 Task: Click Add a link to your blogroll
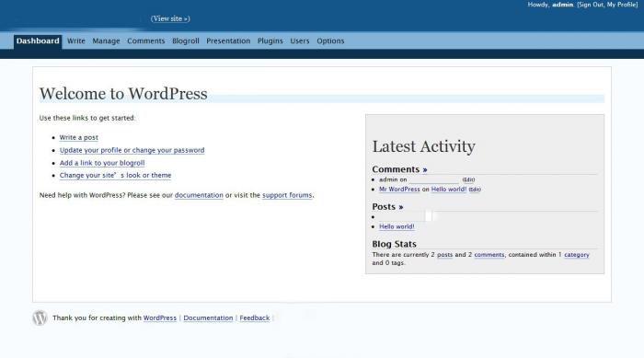(102, 163)
